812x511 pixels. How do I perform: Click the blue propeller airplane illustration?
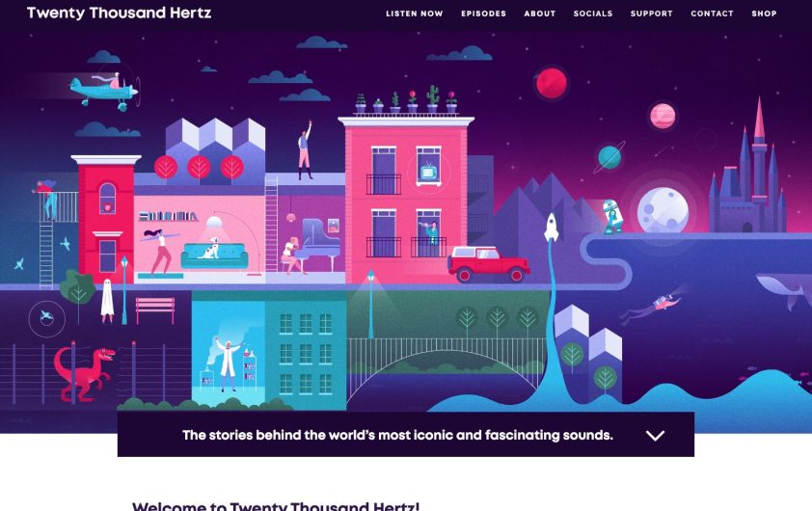click(104, 93)
